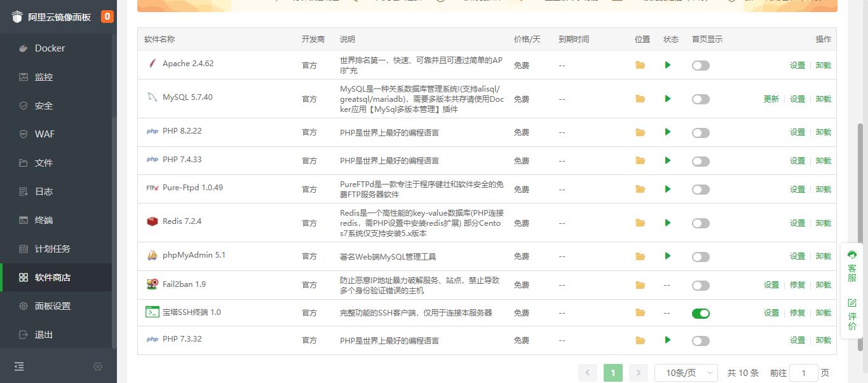Click the 前往 page number input field
Viewport: 868px width, 383px height.
pyautogui.click(x=804, y=373)
